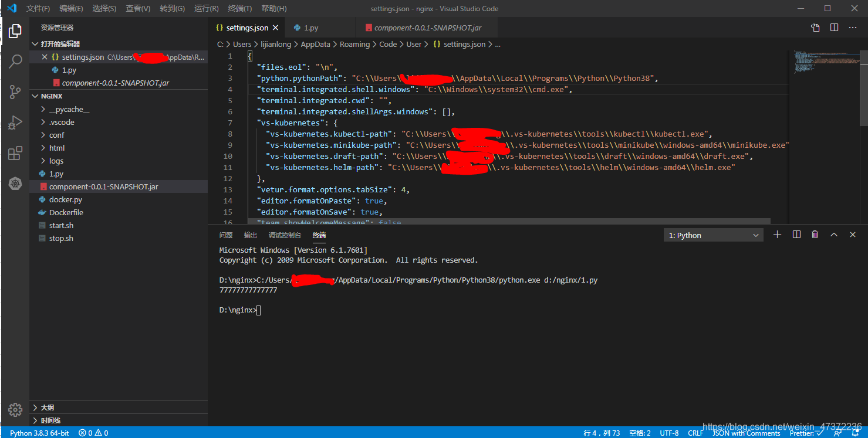868x438 pixels.
Task: Switch to the Terminal (终端) panel tab
Action: [319, 235]
